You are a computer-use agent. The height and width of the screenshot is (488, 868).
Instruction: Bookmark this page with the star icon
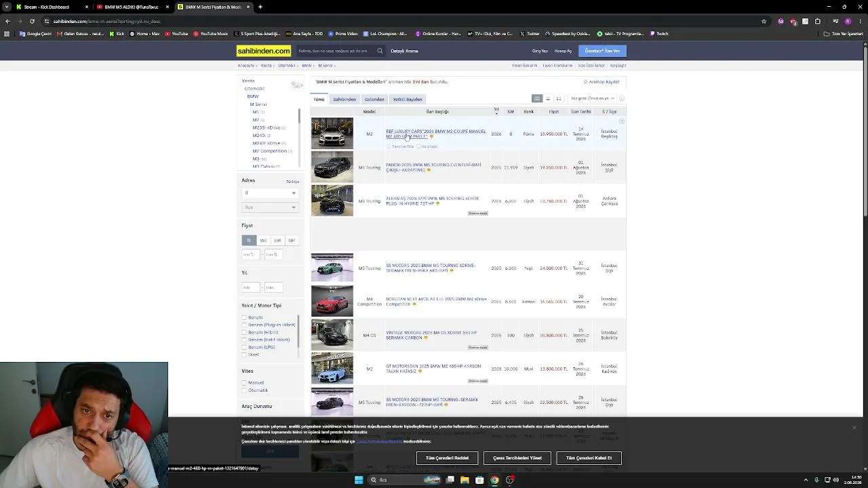coord(764,21)
